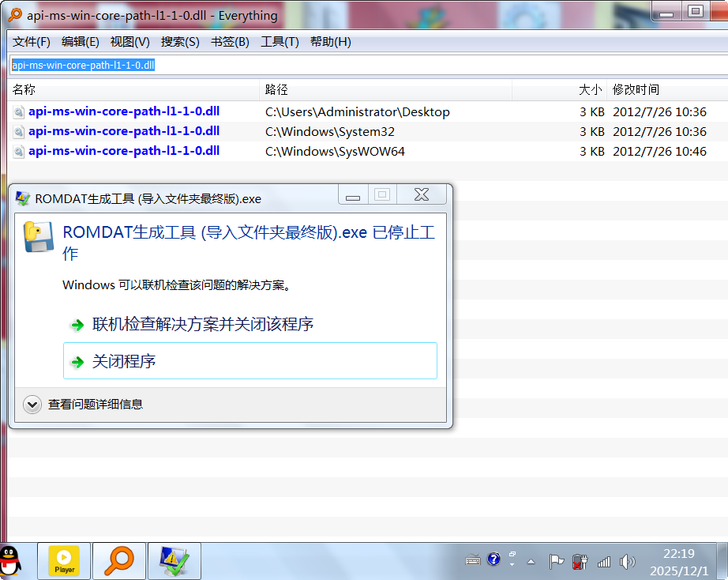Open the on-screen keyboard tray icon
This screenshot has width=728, height=580.
[473, 560]
